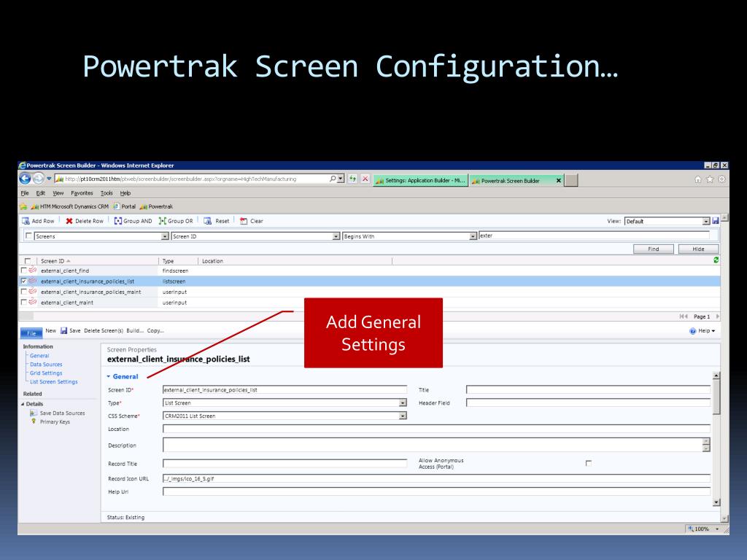
Task: Click the Help question mark icon
Action: coord(693,331)
